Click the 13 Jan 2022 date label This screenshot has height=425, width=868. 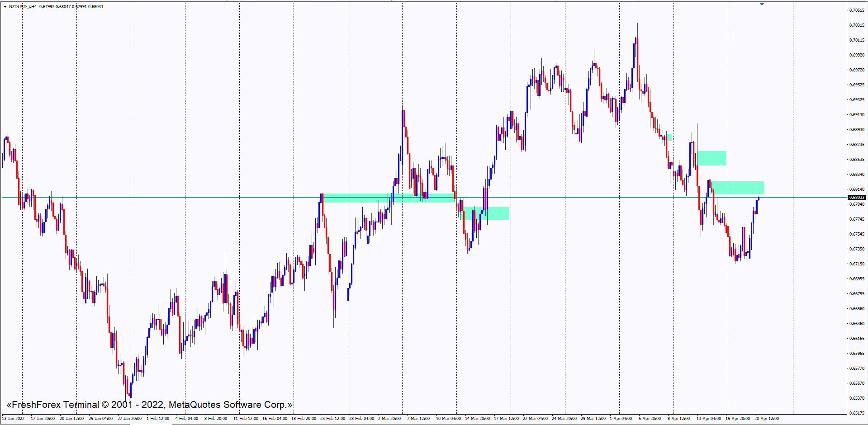point(14,418)
